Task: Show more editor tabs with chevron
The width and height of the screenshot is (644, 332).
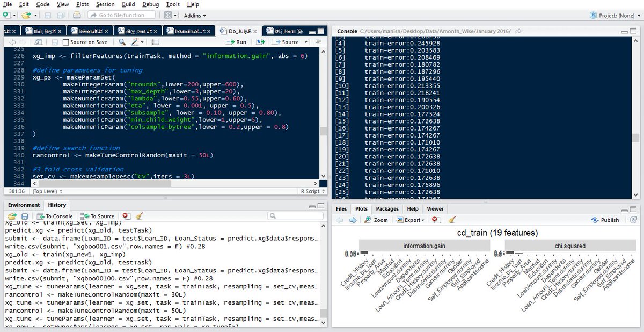Action: [301, 31]
